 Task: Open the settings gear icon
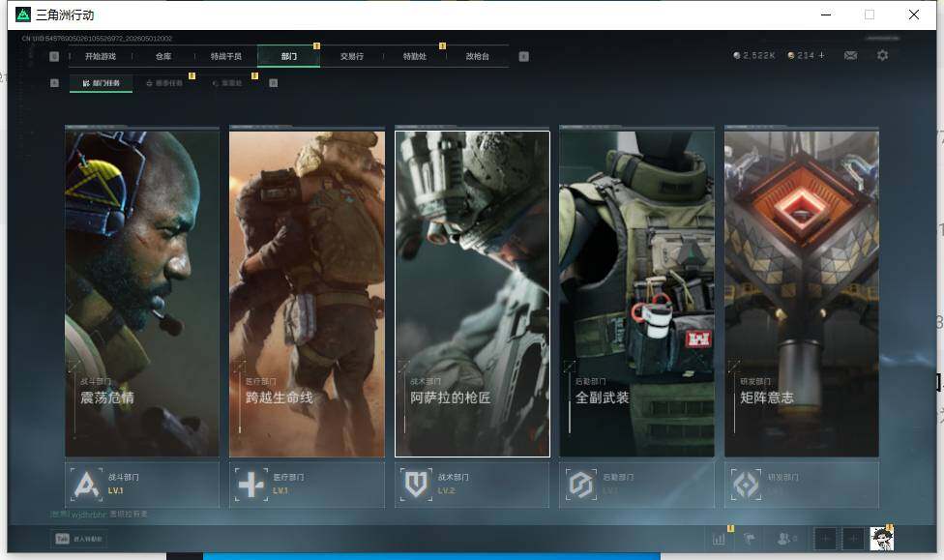(883, 55)
